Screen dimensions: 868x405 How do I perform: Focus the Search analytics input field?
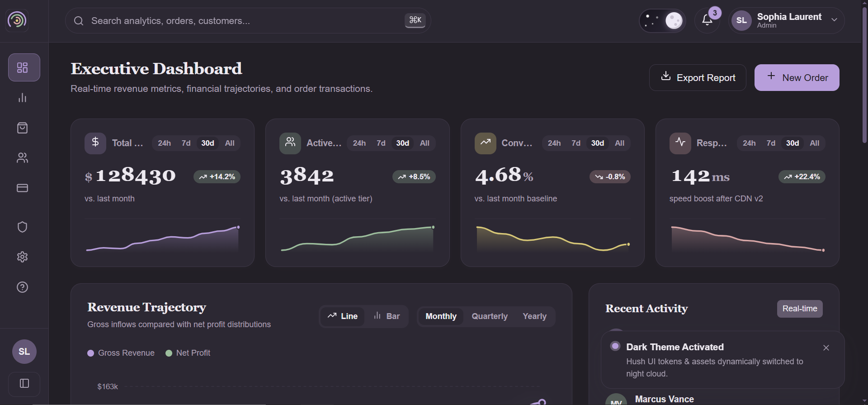click(248, 21)
